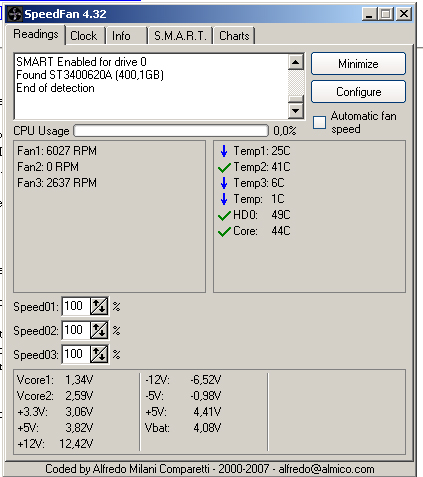Click the 'SMART Enabled for drive 0' log line

(81, 62)
